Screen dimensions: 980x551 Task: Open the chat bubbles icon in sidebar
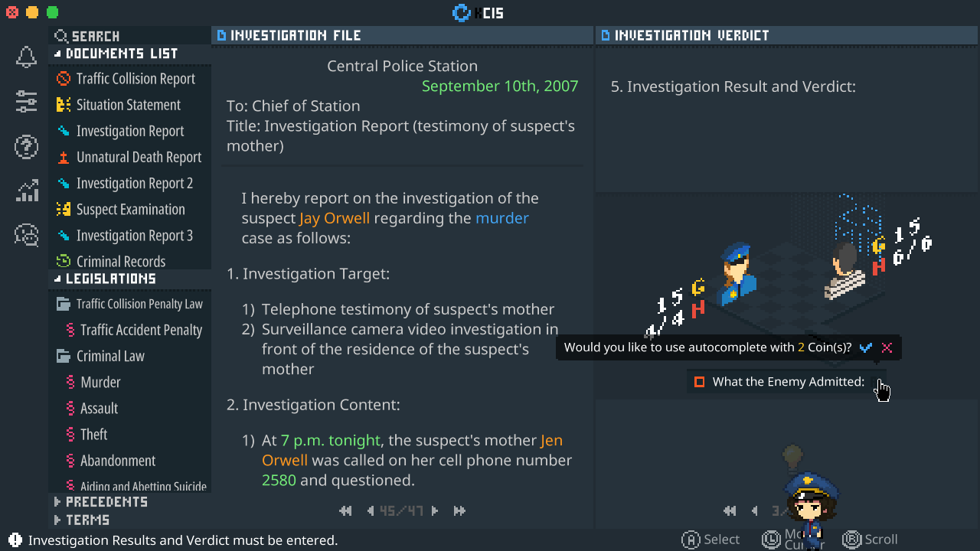(x=27, y=235)
